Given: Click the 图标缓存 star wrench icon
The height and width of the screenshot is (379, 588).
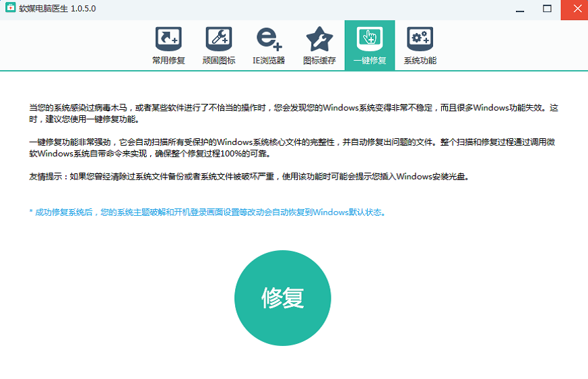Looking at the screenshot, I should coord(319,39).
